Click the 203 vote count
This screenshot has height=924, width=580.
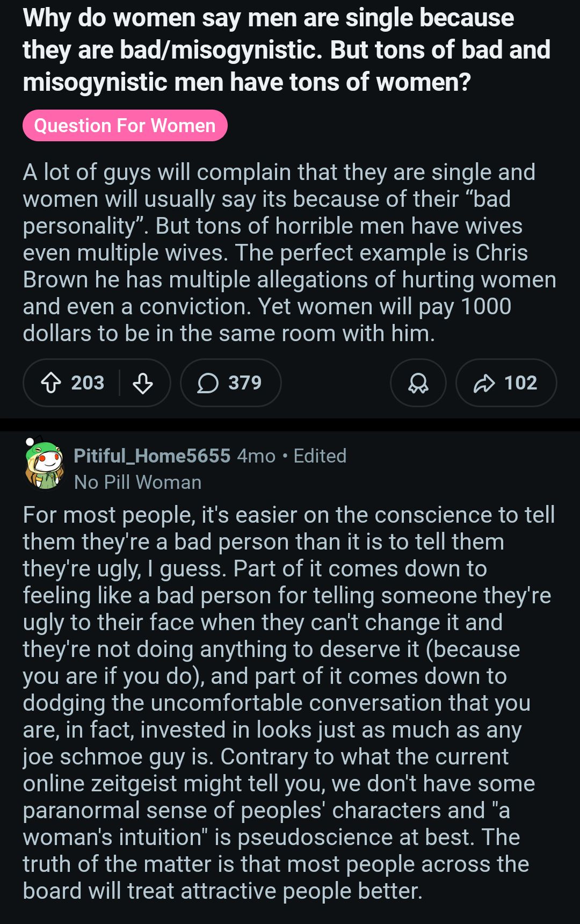click(x=88, y=383)
